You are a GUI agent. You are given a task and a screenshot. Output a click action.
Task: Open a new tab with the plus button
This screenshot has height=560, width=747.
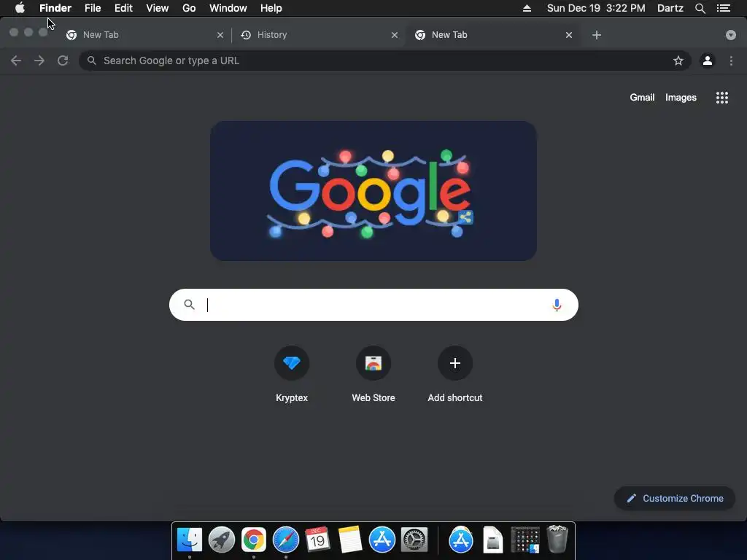click(x=597, y=35)
